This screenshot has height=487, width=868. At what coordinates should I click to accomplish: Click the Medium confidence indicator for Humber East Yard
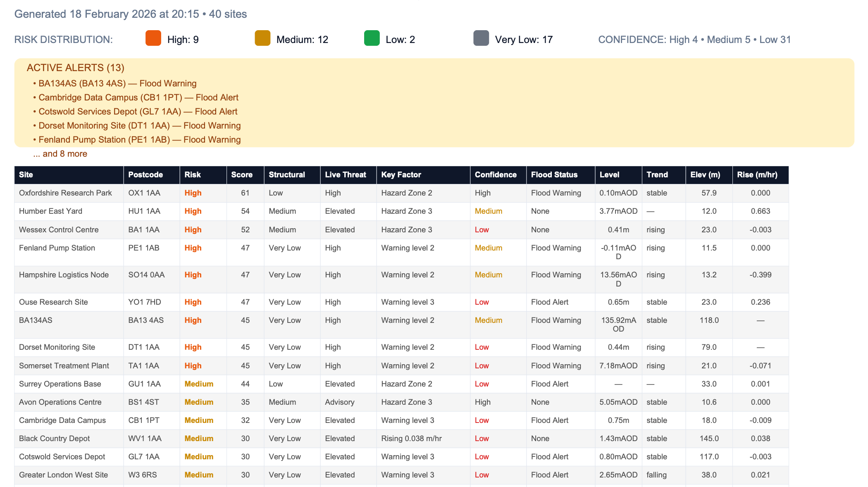pyautogui.click(x=488, y=211)
